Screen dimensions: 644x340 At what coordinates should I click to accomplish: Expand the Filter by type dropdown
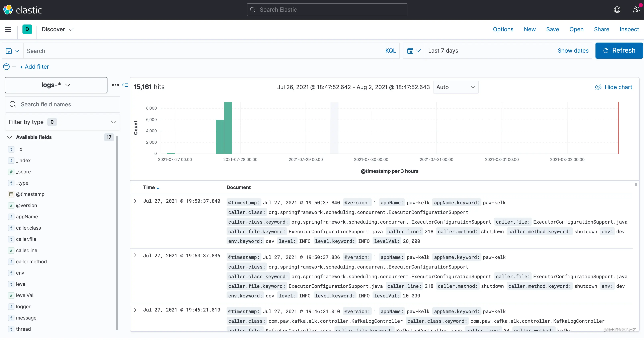click(x=63, y=122)
